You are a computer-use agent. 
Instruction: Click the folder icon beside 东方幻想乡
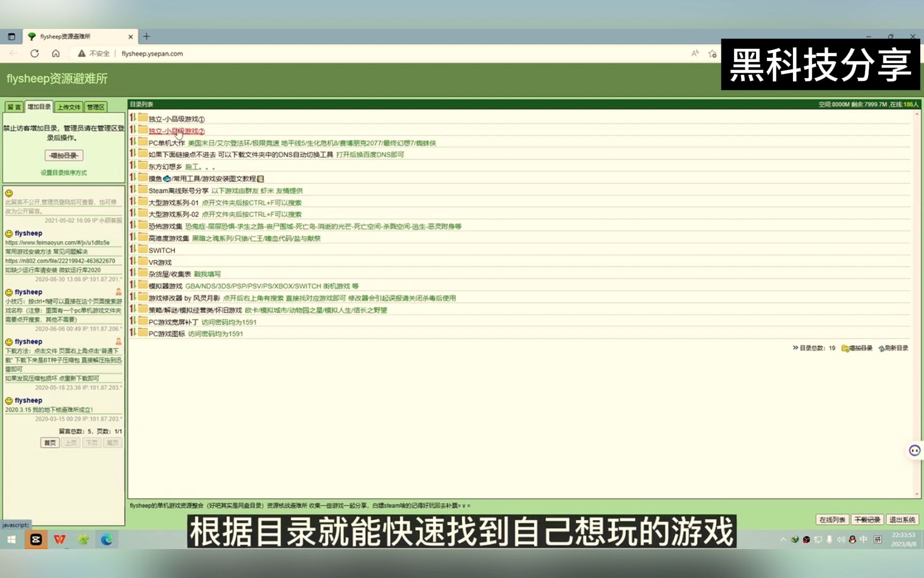point(143,165)
